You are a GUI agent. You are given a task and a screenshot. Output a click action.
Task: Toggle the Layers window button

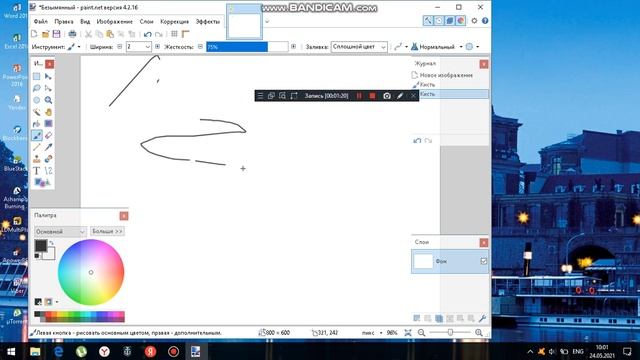449,20
